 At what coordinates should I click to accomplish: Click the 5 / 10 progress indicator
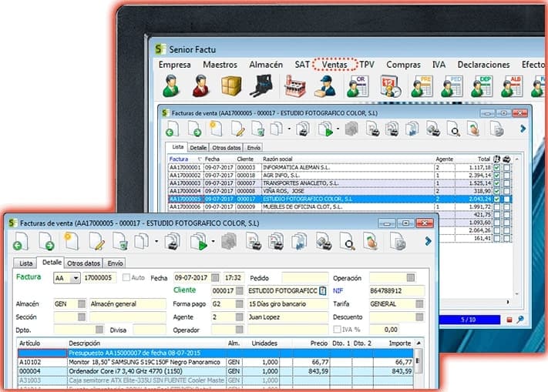coord(469,320)
